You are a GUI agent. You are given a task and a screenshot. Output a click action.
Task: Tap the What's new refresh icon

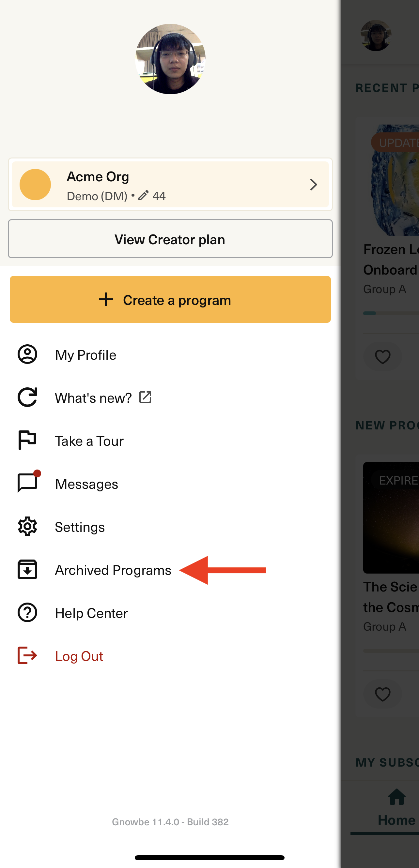[x=27, y=397]
